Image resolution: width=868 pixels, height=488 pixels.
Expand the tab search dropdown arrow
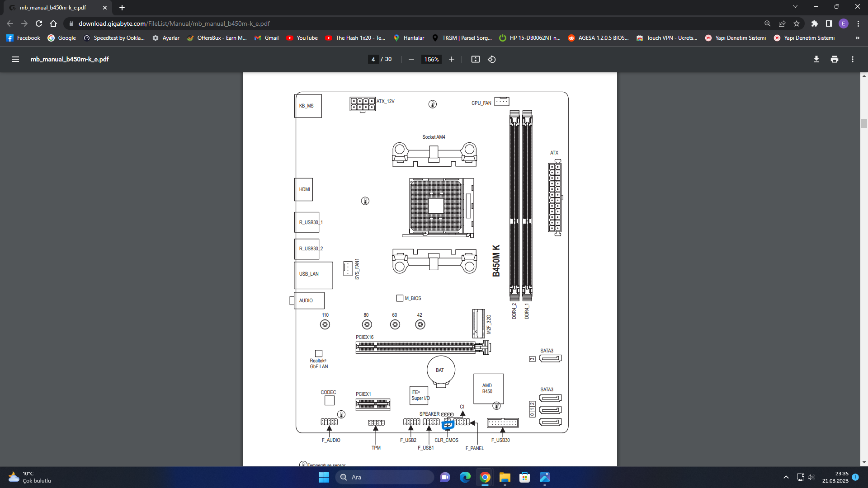tap(795, 6)
